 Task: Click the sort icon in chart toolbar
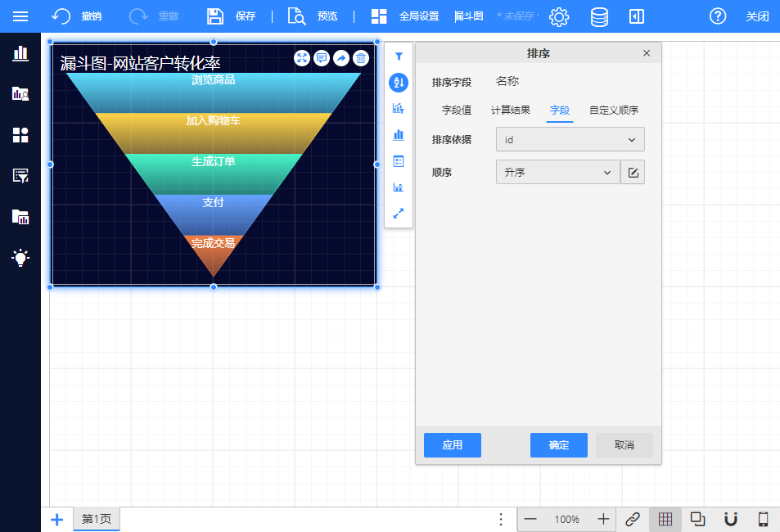pyautogui.click(x=399, y=83)
